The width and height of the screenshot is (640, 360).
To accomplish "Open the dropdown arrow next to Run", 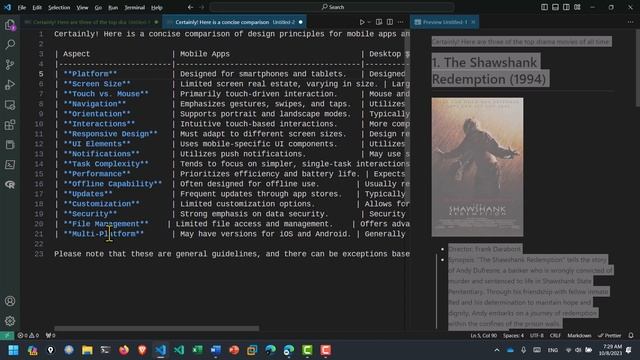I will pos(369,22).
